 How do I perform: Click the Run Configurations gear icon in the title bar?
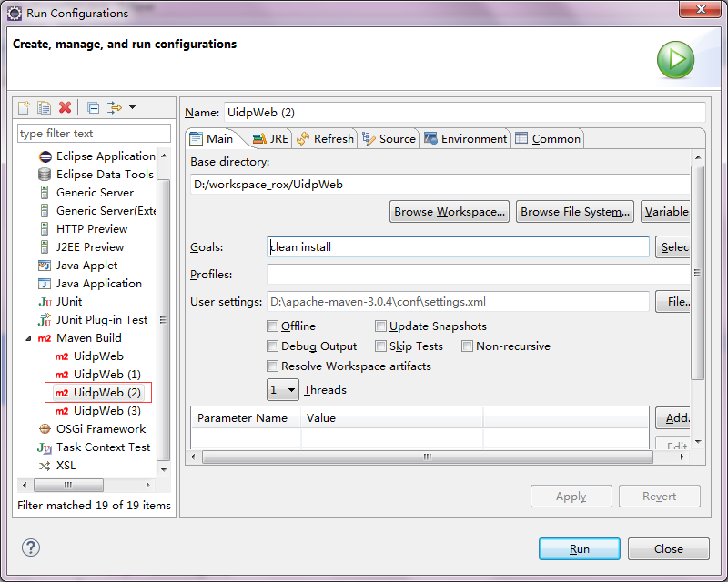click(15, 14)
